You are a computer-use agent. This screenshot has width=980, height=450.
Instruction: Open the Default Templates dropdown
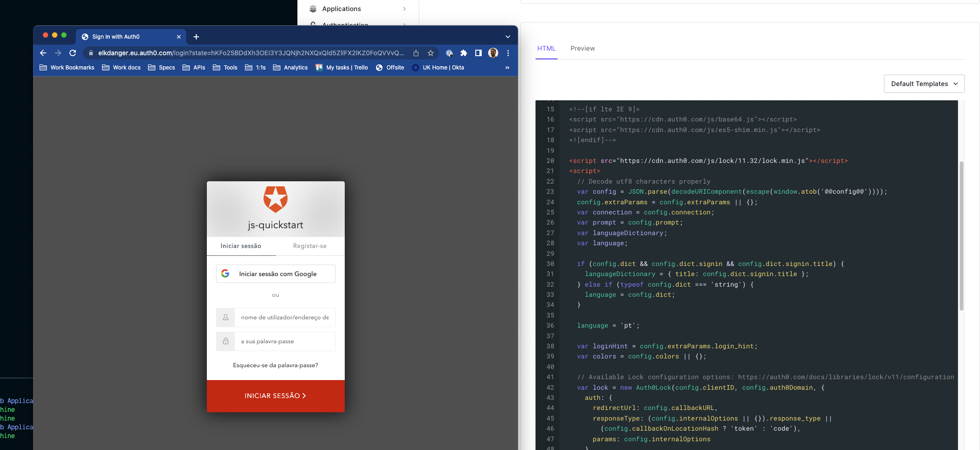[x=924, y=84]
